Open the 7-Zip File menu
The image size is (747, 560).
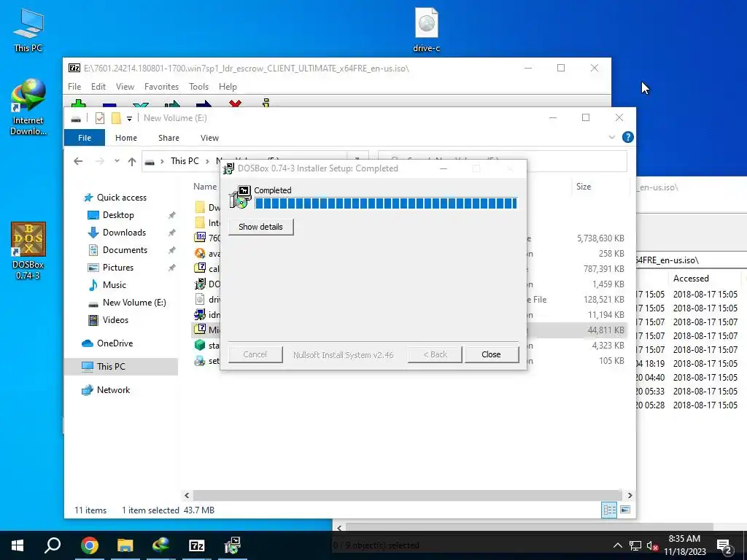click(74, 87)
